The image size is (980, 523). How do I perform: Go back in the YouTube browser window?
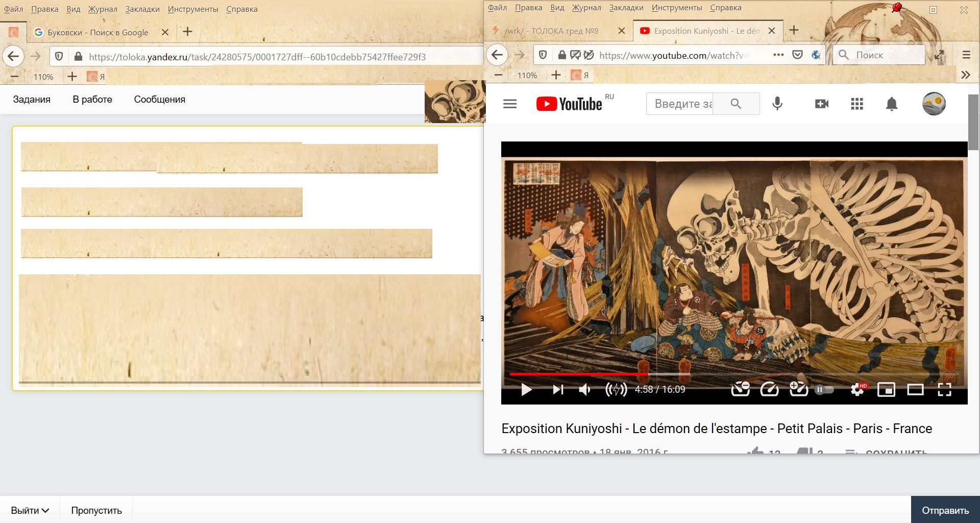coord(497,55)
